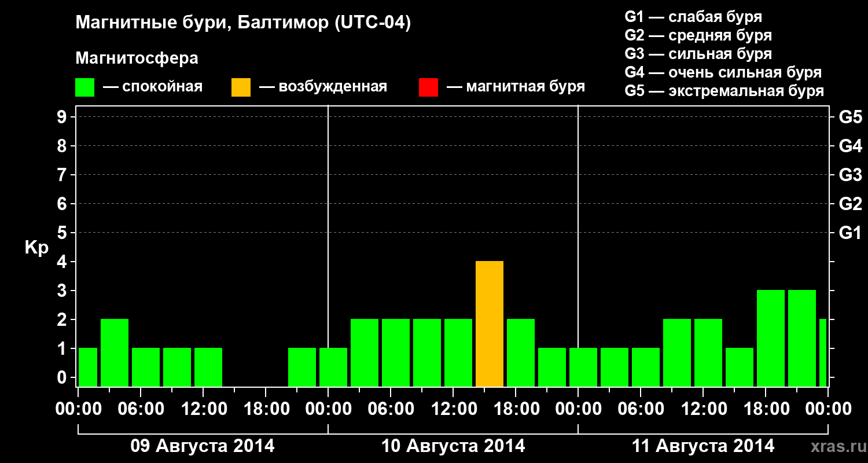Click the '— возбужденная' legend label

click(x=323, y=87)
